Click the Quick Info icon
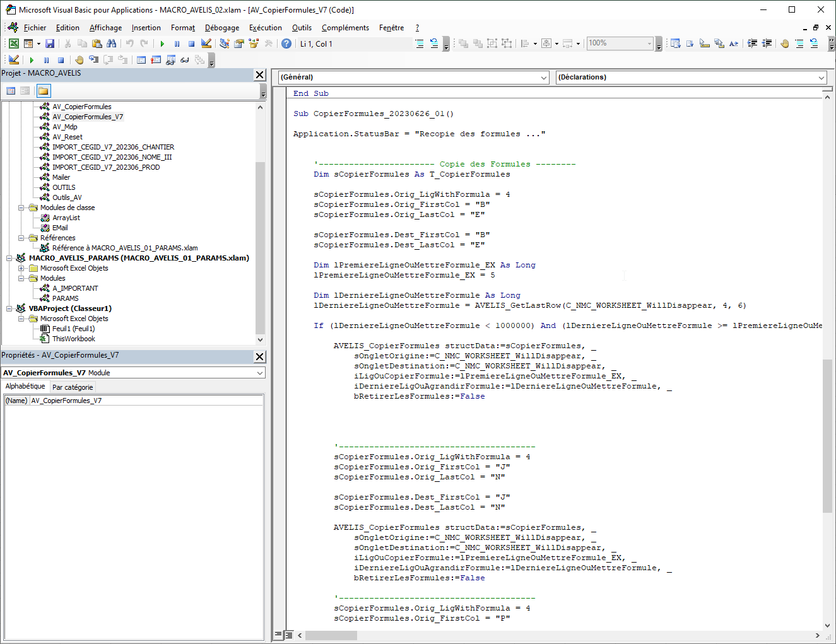 704,44
